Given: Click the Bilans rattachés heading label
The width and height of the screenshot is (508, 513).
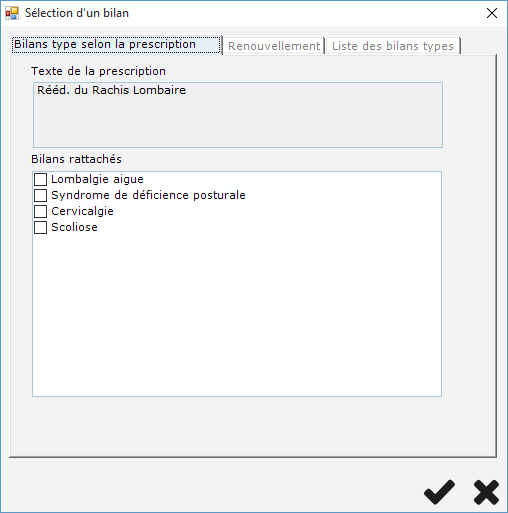Looking at the screenshot, I should pyautogui.click(x=76, y=159).
